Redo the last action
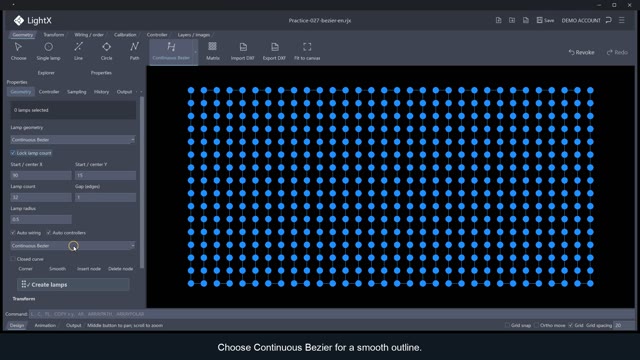Image resolution: width=640 pixels, height=360 pixels. (617, 52)
